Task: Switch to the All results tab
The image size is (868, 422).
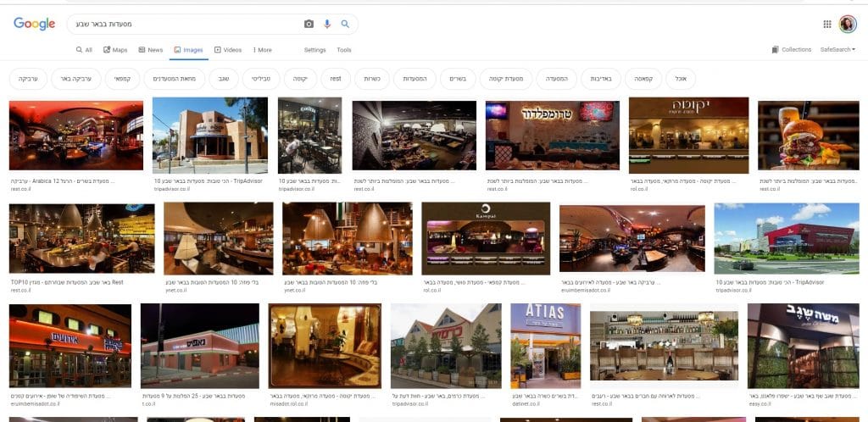Action: tap(84, 50)
